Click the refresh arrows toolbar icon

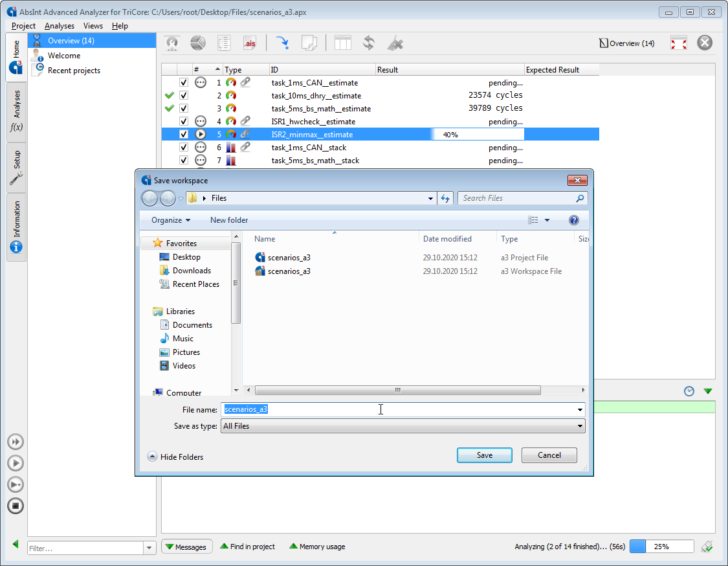click(369, 43)
